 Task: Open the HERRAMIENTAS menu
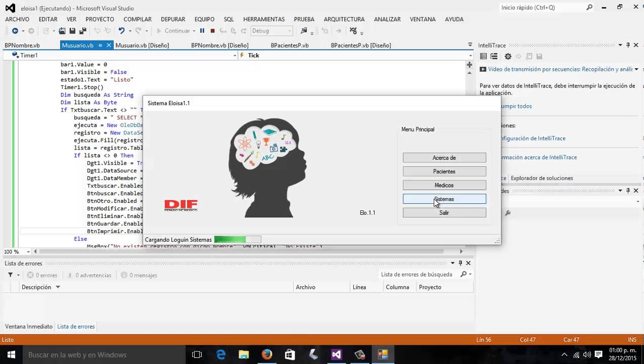pos(264,19)
